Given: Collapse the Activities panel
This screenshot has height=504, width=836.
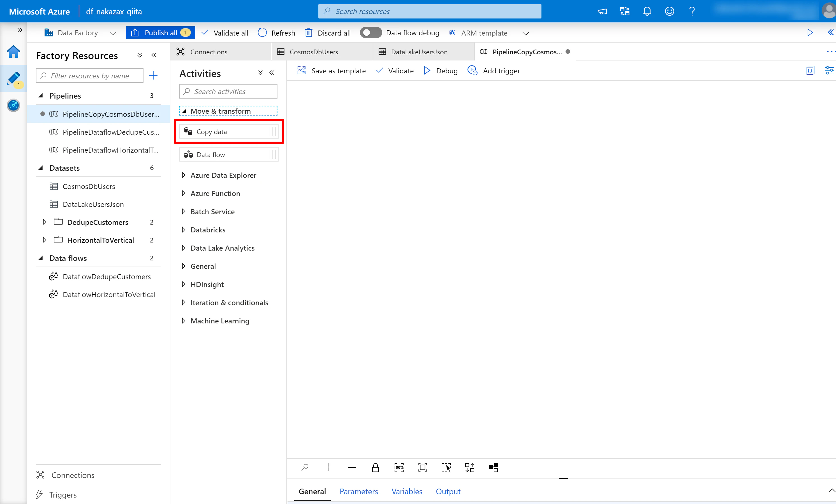Looking at the screenshot, I should [x=272, y=73].
